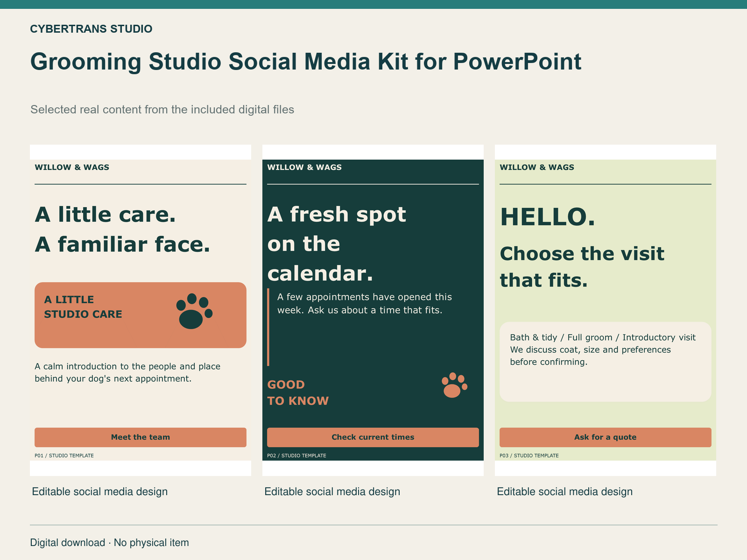This screenshot has height=560, width=747.
Task: Open the A little care template thumbnail
Action: pos(141,310)
